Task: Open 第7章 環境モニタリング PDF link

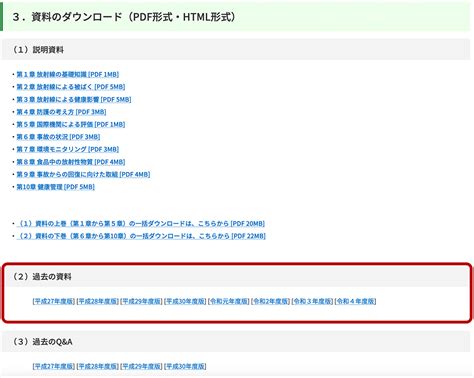Action: [x=68, y=149]
